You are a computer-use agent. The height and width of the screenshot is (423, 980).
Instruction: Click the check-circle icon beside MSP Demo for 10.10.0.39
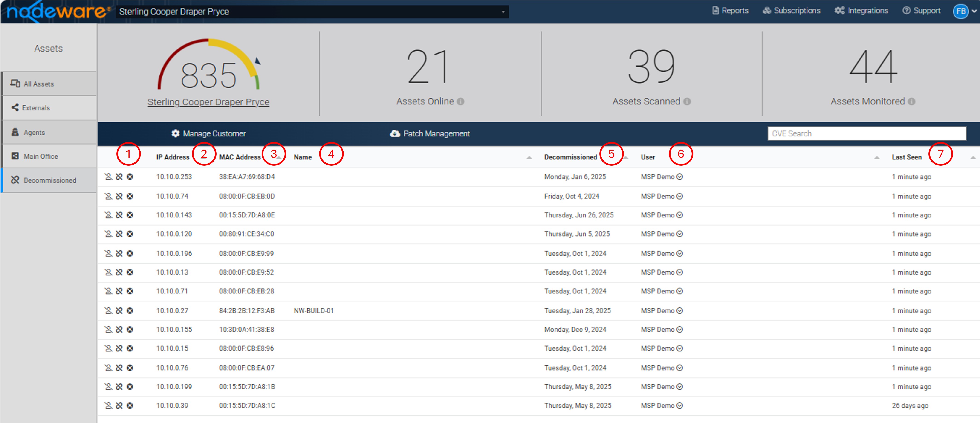680,406
